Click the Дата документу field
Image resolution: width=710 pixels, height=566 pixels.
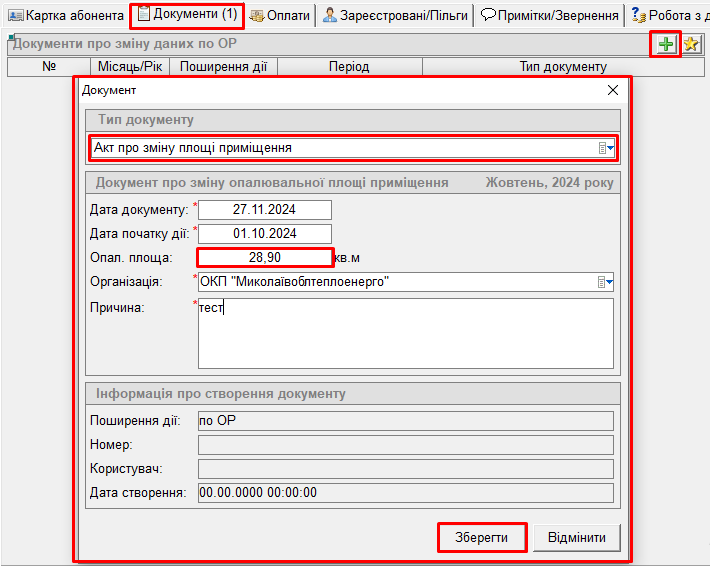pyautogui.click(x=265, y=210)
